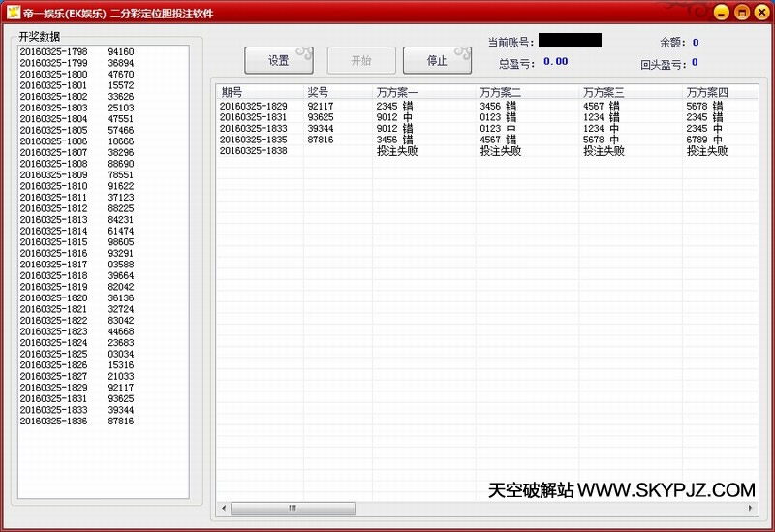Close the betting software window

pos(759,13)
